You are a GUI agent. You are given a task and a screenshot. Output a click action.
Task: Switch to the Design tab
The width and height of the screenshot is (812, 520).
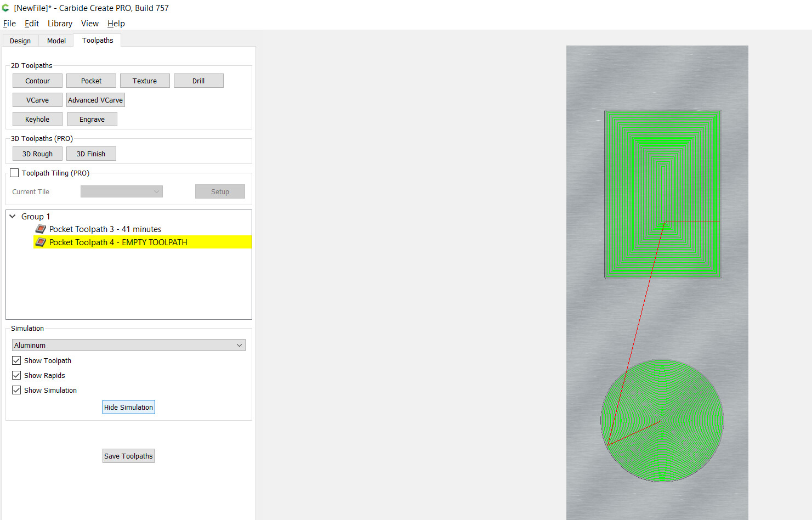click(x=20, y=41)
